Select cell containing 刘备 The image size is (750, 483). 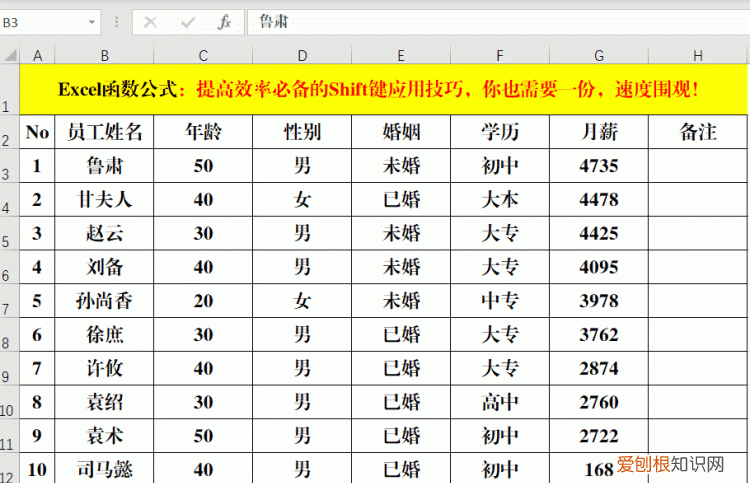point(104,267)
